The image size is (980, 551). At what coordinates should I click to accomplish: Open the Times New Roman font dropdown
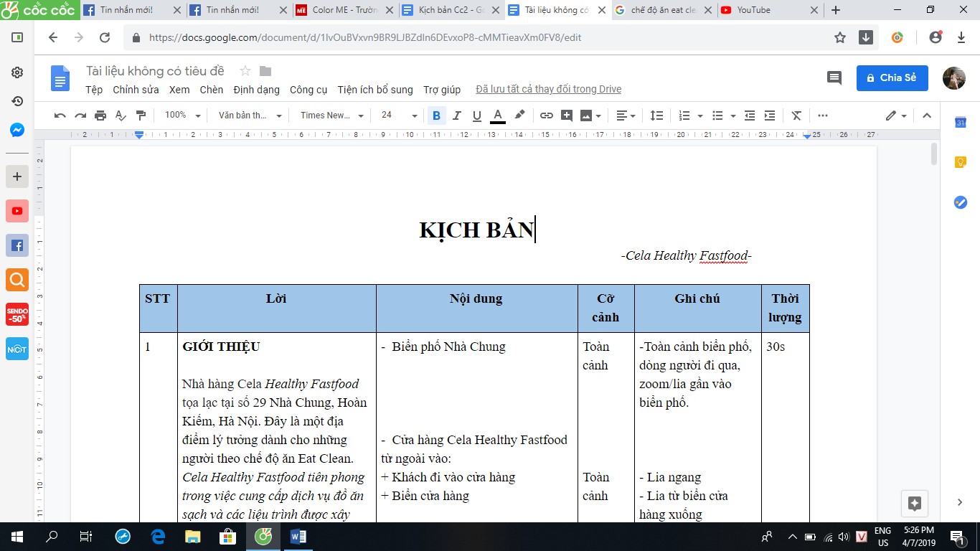click(x=332, y=116)
